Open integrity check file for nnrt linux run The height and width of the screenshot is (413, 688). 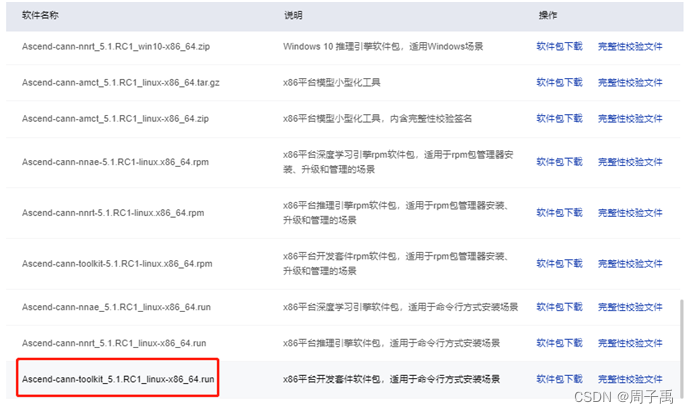[x=630, y=343]
